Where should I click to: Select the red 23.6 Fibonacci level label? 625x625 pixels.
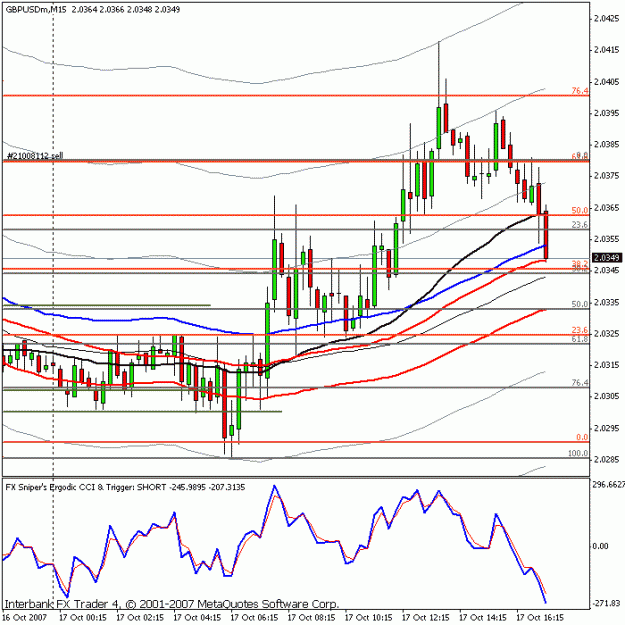pos(580,330)
